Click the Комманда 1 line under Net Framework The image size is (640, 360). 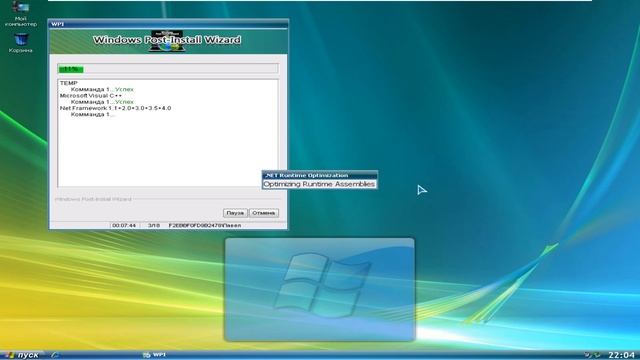pyautogui.click(x=93, y=114)
